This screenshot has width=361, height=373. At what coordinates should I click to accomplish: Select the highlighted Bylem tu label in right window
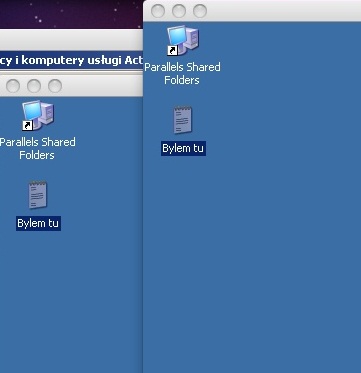tap(183, 148)
